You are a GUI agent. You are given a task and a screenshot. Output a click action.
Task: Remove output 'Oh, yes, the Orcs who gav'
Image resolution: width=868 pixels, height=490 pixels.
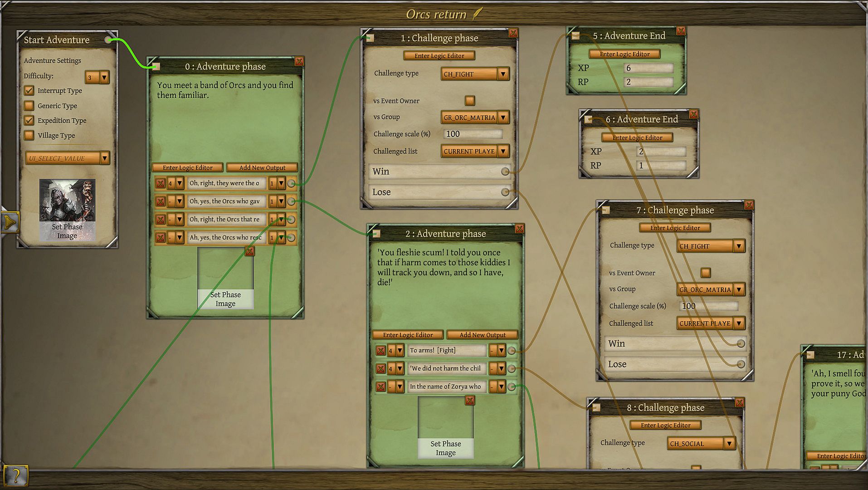coord(160,201)
